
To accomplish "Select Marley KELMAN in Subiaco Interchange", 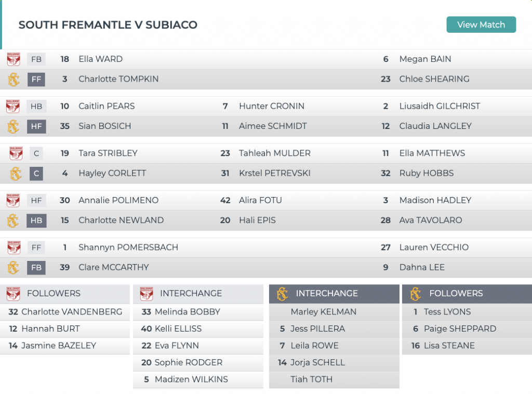I will (x=323, y=312).
